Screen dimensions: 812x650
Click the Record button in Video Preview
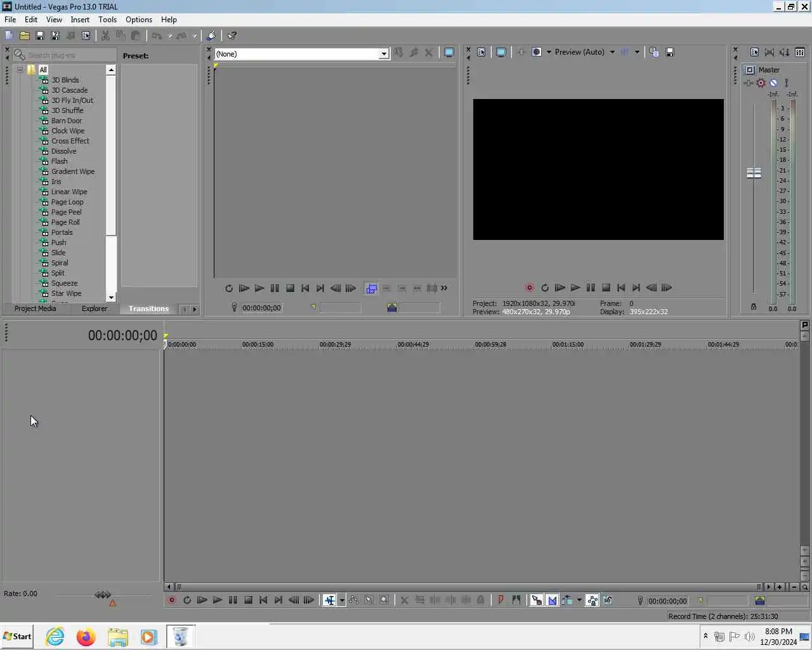click(530, 288)
